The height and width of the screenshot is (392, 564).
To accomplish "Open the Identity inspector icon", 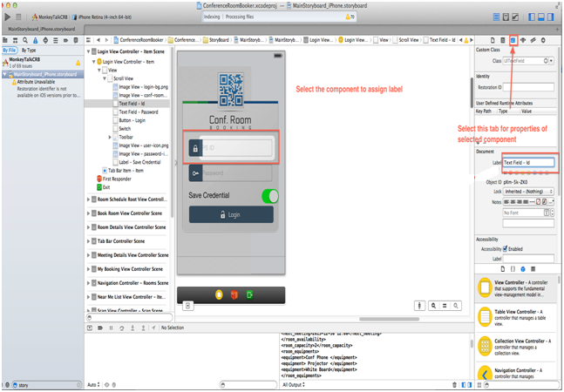I will tap(513, 40).
